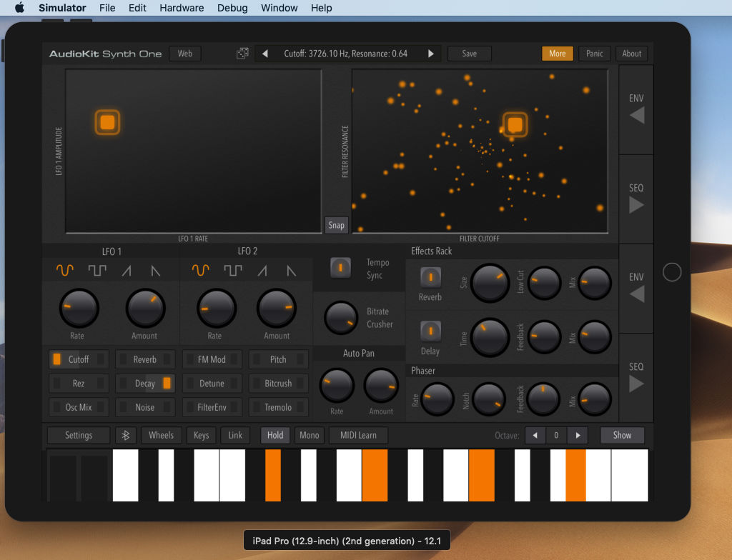Toggle FM Mod LFO routing
Viewport: 732px width, 560px height.
pyautogui.click(x=212, y=359)
